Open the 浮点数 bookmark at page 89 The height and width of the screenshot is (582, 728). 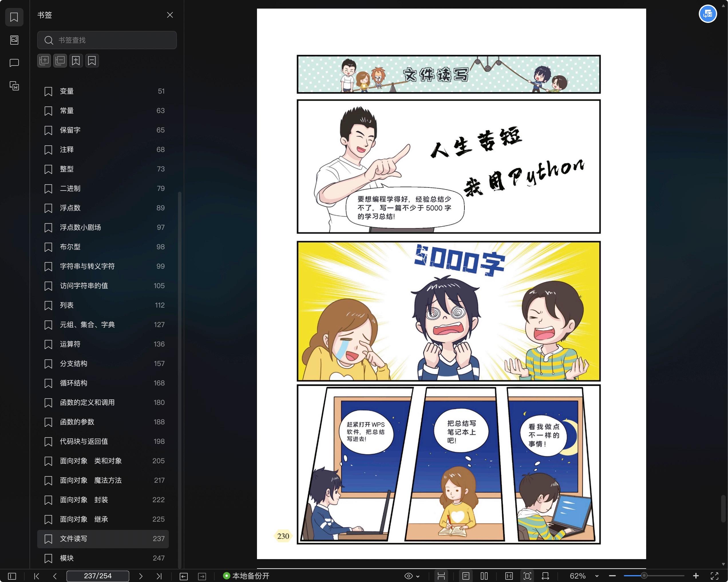pos(103,208)
